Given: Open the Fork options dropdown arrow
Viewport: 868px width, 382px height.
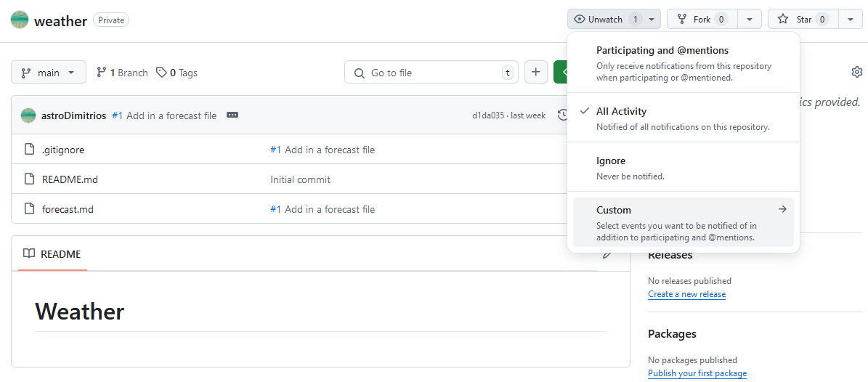Looking at the screenshot, I should 750,20.
